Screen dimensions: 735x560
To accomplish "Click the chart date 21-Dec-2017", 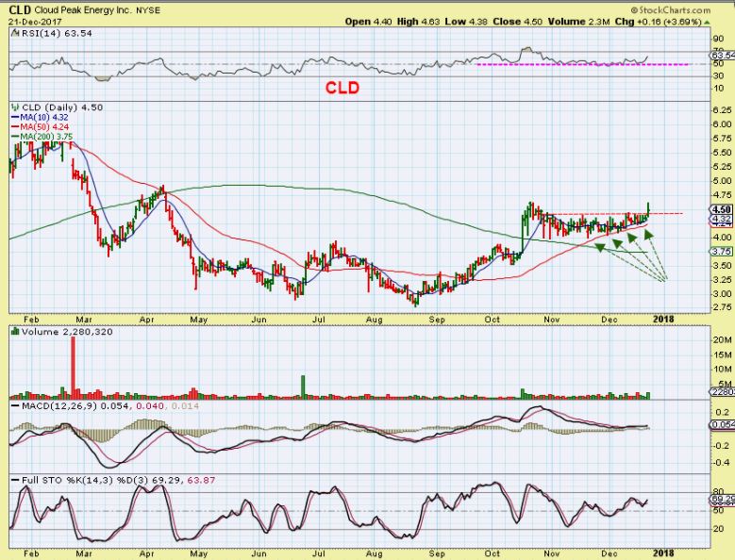I will [x=35, y=22].
